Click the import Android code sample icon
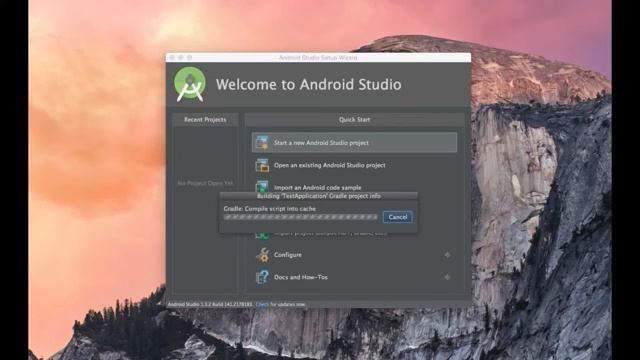The height and width of the screenshot is (360, 640). pos(262,187)
